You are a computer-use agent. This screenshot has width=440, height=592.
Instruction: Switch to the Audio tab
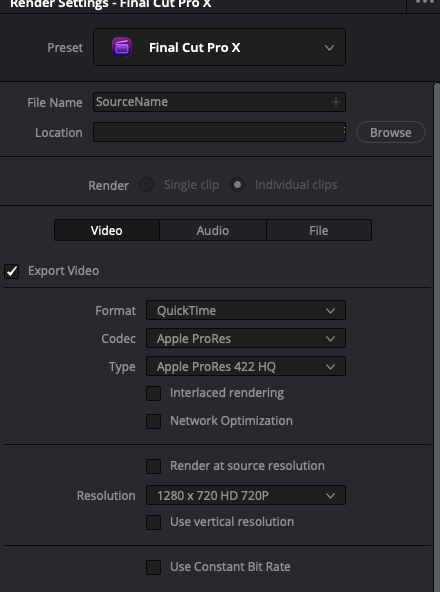(x=213, y=230)
